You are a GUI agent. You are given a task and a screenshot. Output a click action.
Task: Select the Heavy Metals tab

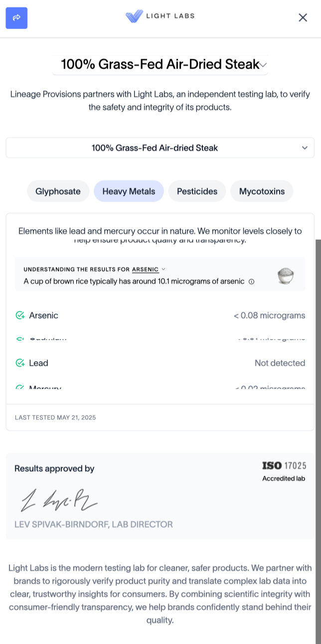coord(129,191)
